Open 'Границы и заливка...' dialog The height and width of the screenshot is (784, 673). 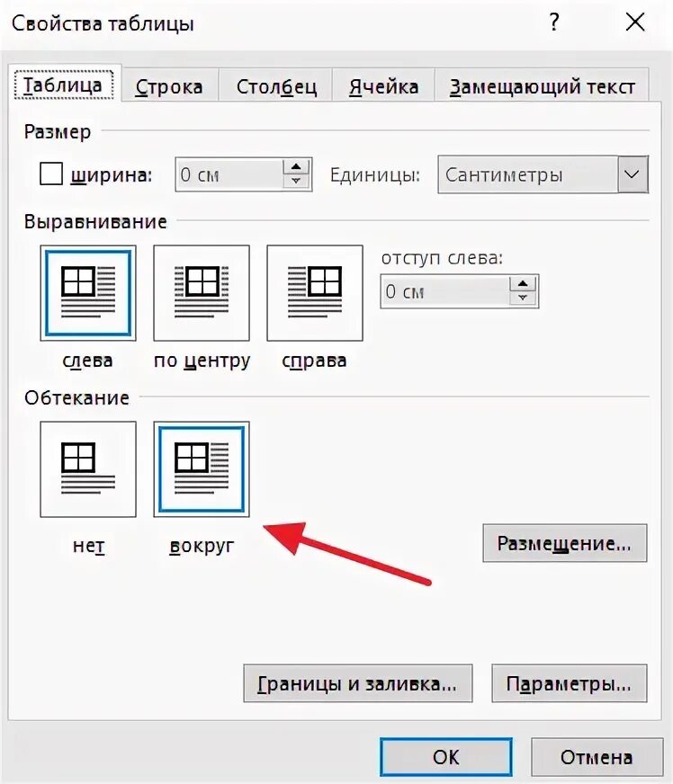coord(358,683)
